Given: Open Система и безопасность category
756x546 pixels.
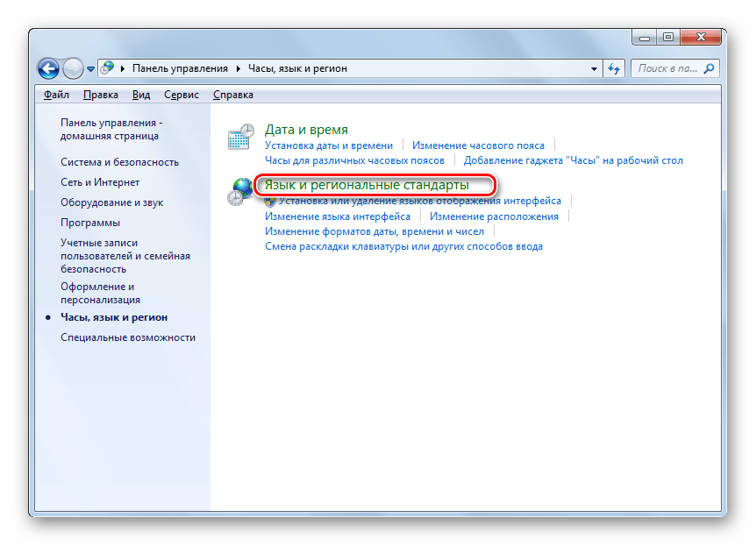Looking at the screenshot, I should [x=119, y=162].
